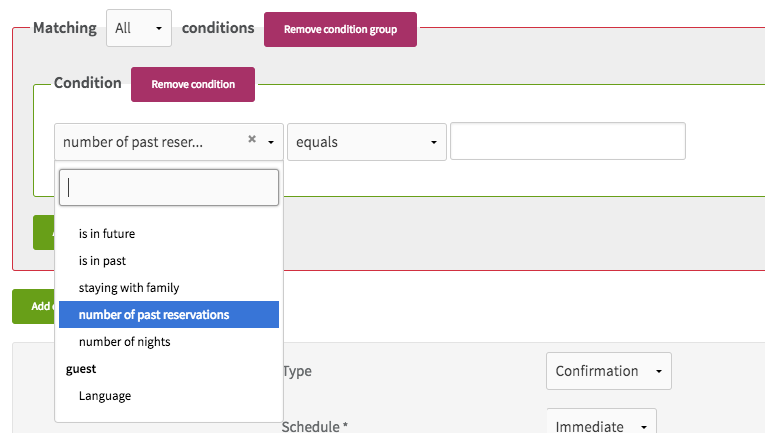Viewport: 765px width, 433px height.
Task: Open the Confirmation type dropdown
Action: (608, 371)
